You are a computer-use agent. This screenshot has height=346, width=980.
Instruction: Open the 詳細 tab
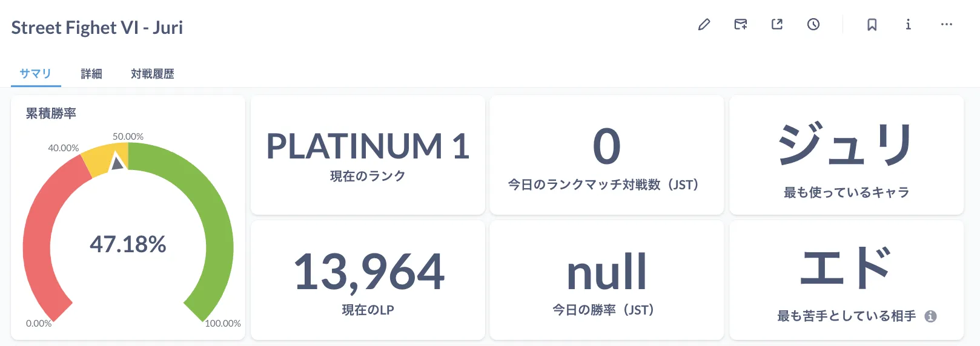(91, 74)
